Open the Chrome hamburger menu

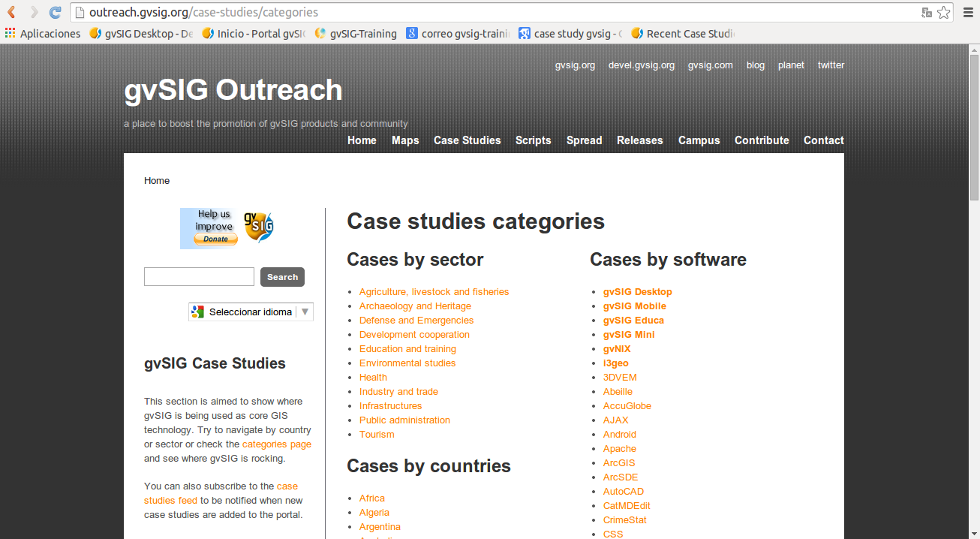tap(968, 12)
